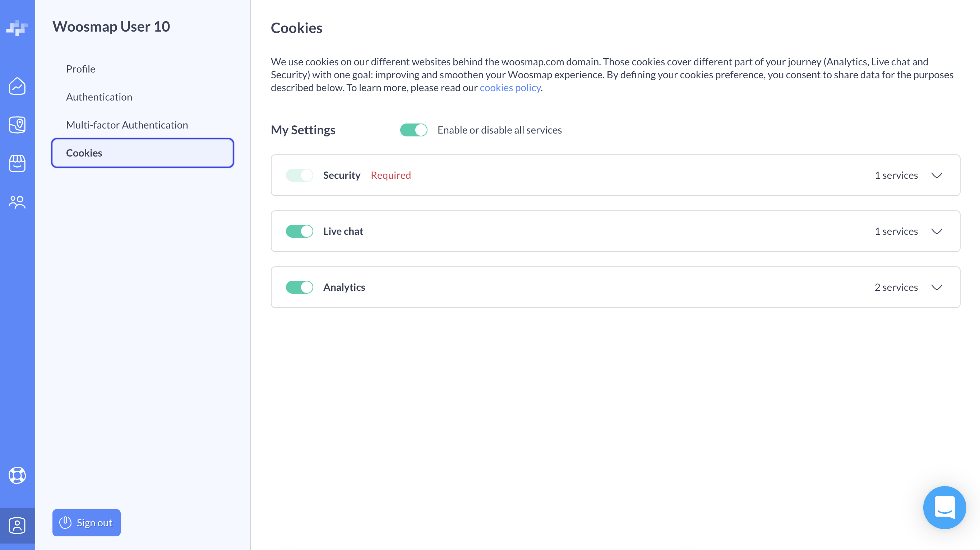Select Multi-factor Authentication in the sidebar
Image resolution: width=980 pixels, height=550 pixels.
pyautogui.click(x=127, y=125)
